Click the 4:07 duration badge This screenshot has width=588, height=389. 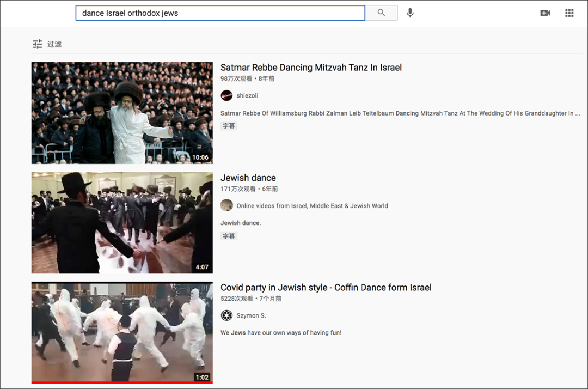tap(202, 267)
